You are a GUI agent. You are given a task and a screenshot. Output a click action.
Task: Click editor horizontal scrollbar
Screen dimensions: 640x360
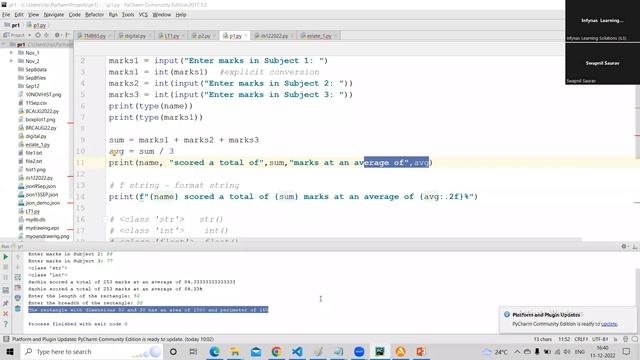coord(329,240)
